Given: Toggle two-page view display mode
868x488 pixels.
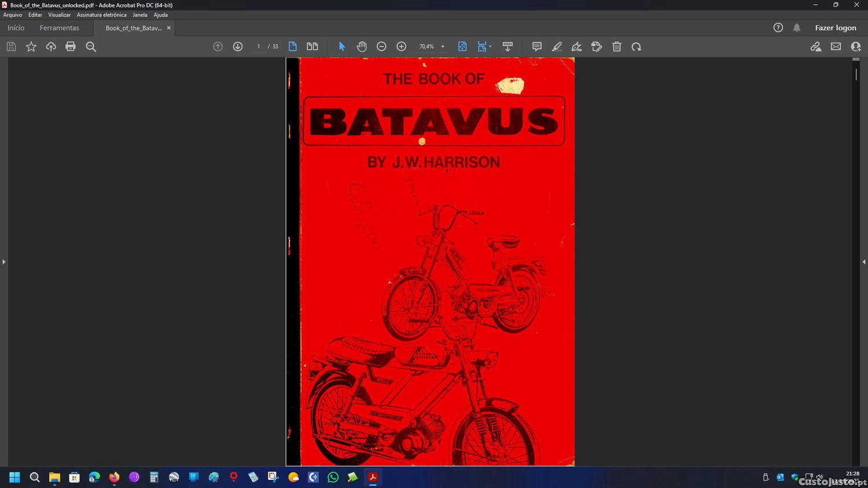Looking at the screenshot, I should (312, 47).
